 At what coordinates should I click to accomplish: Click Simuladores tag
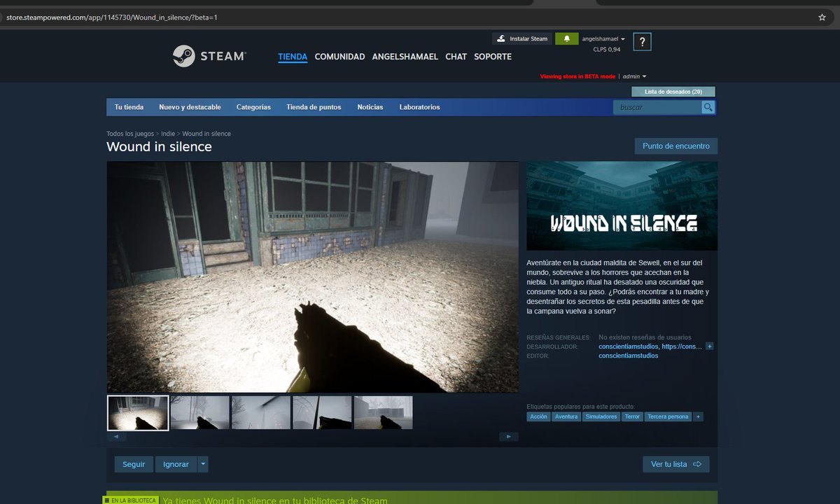(x=601, y=416)
